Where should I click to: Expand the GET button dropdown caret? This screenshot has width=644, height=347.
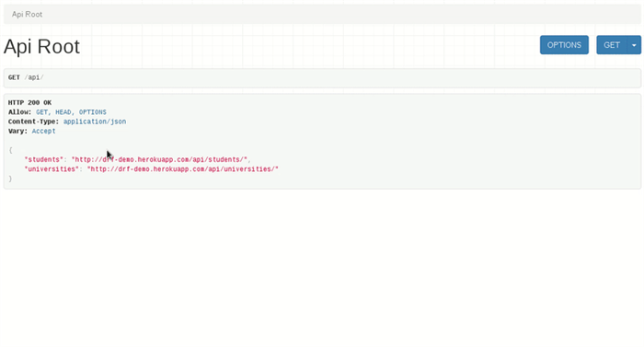634,45
